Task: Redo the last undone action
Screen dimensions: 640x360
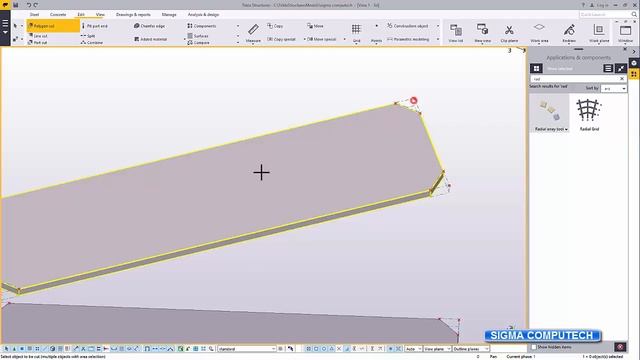Action: pyautogui.click(x=36, y=5)
